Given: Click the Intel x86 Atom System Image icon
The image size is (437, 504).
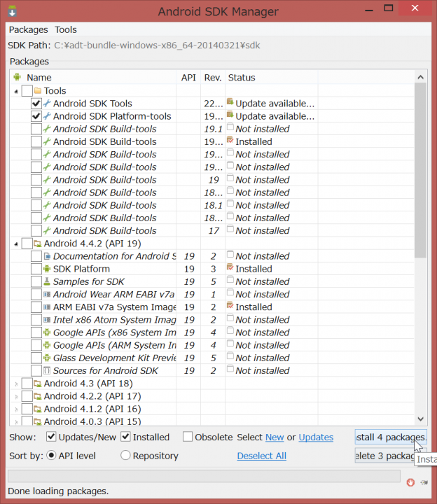Looking at the screenshot, I should (47, 320).
